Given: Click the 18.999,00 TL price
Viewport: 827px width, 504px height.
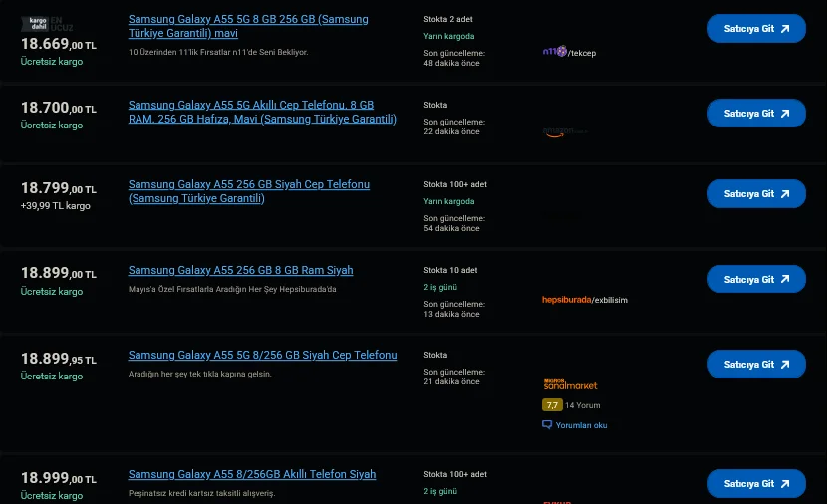Looking at the screenshot, I should click(59, 478).
